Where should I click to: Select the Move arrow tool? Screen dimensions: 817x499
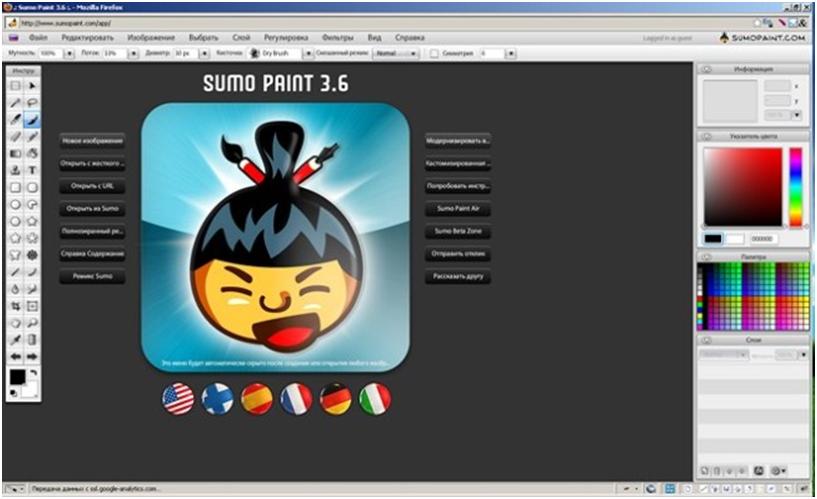(32, 85)
